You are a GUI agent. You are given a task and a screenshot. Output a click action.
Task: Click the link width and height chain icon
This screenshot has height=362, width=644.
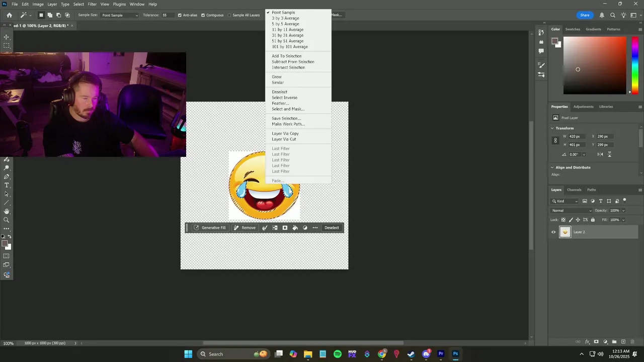tap(555, 141)
